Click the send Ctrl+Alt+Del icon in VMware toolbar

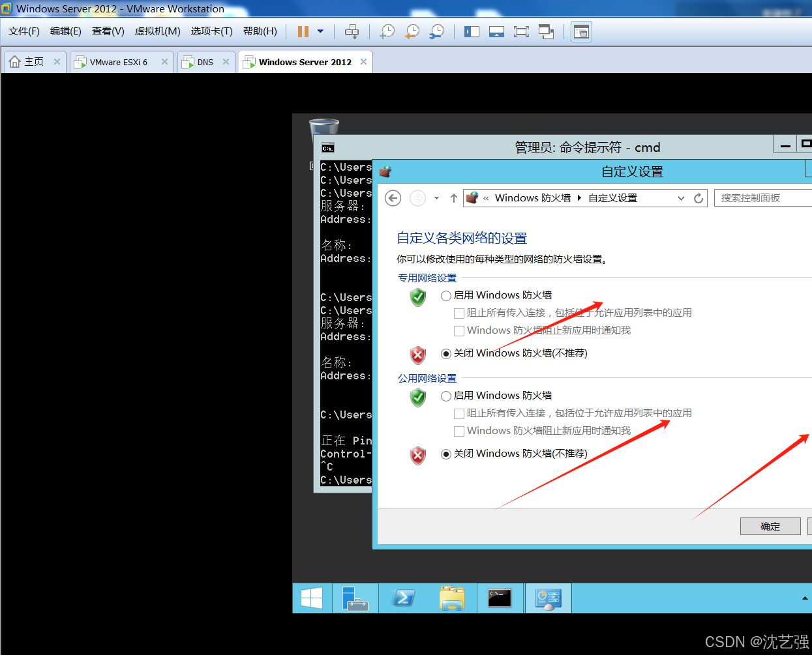352,31
